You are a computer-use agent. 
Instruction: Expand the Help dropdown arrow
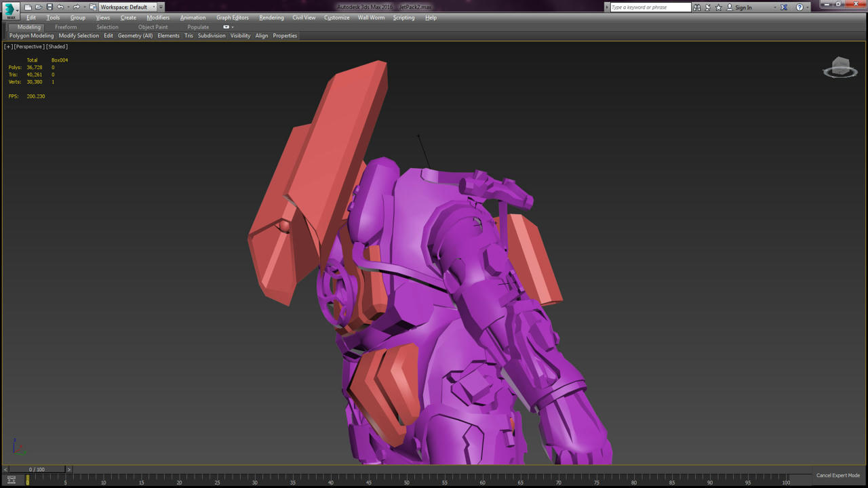point(807,7)
